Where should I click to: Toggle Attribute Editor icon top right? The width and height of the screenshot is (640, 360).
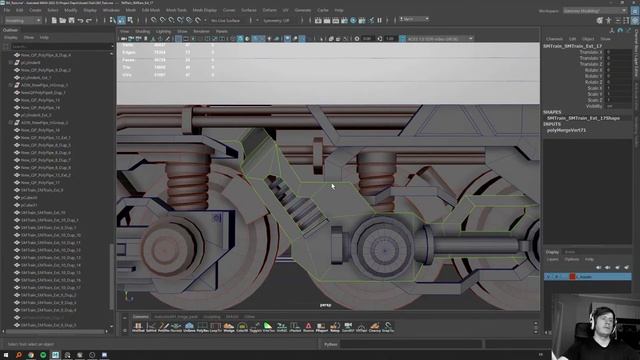tap(618, 20)
